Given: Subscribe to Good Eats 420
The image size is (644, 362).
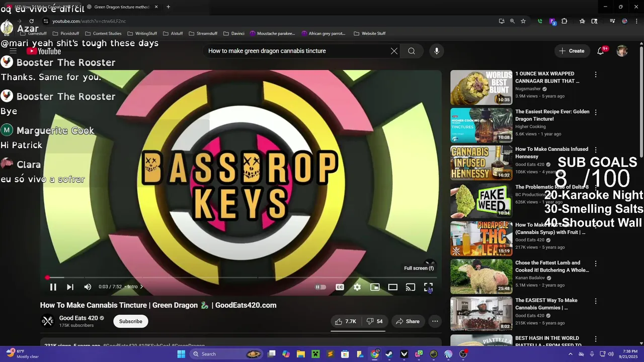Looking at the screenshot, I should [131, 321].
